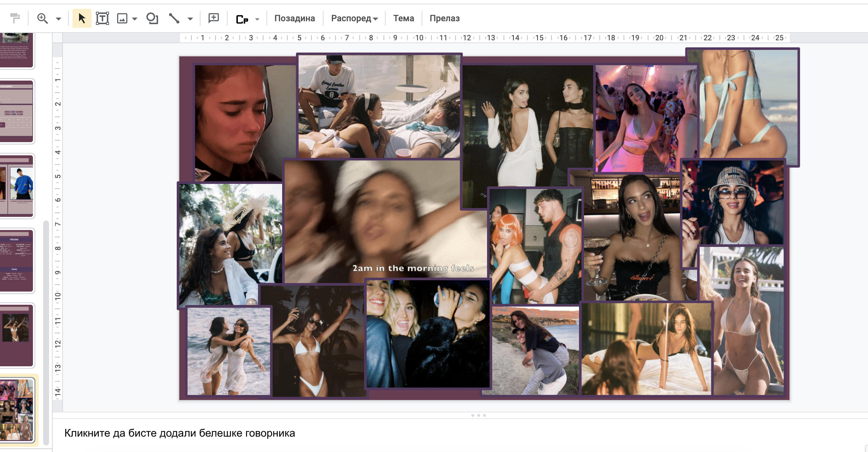This screenshot has height=452, width=868.
Task: Select the two girls in white dresses beach photo
Action: (x=229, y=351)
